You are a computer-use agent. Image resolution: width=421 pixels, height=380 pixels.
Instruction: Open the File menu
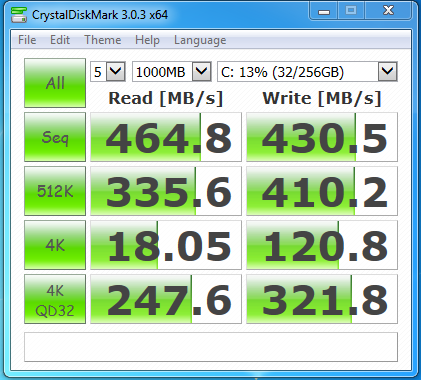(x=27, y=40)
